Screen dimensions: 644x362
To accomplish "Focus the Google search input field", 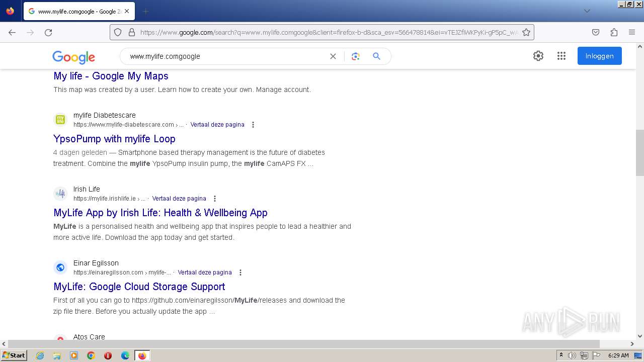I will tap(226, 56).
